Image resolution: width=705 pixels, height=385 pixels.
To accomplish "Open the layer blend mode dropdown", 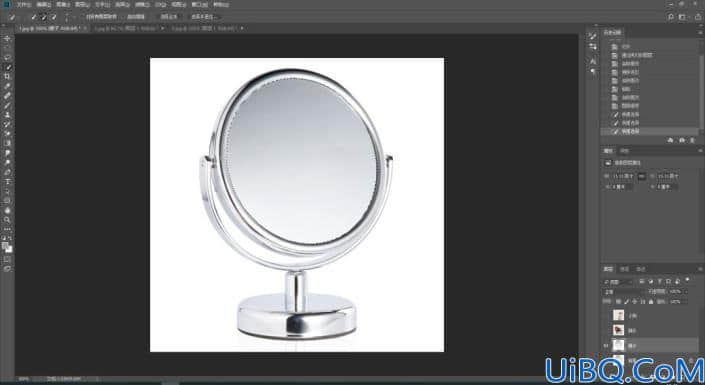I will [623, 291].
